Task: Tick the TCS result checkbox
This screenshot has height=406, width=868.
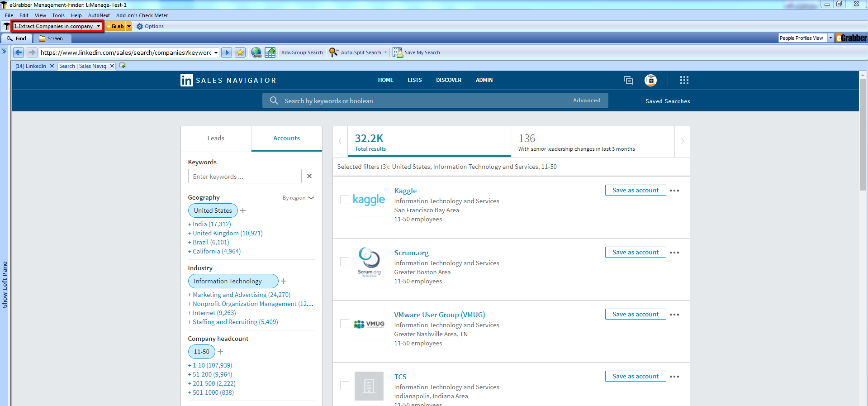Action: coord(345,386)
